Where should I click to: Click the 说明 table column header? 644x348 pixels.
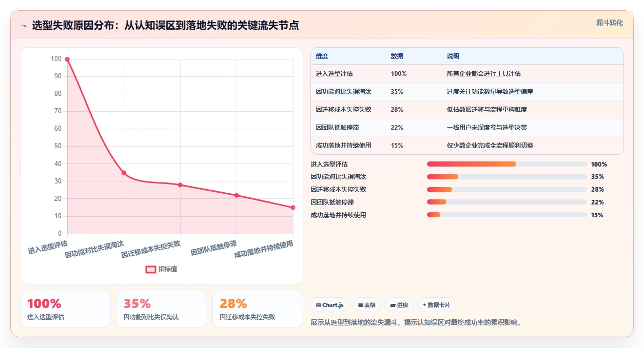tap(453, 56)
